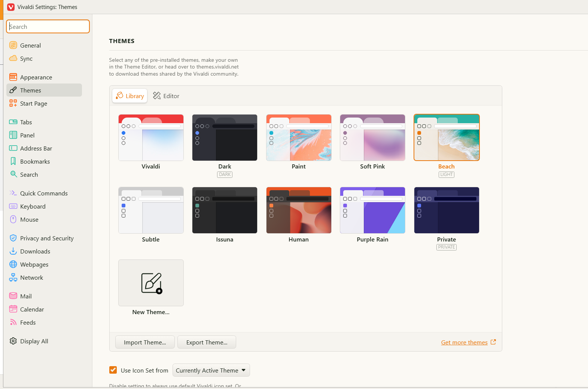This screenshot has width=588, height=389.
Task: Select the Paint theme thumbnail
Action: pos(299,137)
